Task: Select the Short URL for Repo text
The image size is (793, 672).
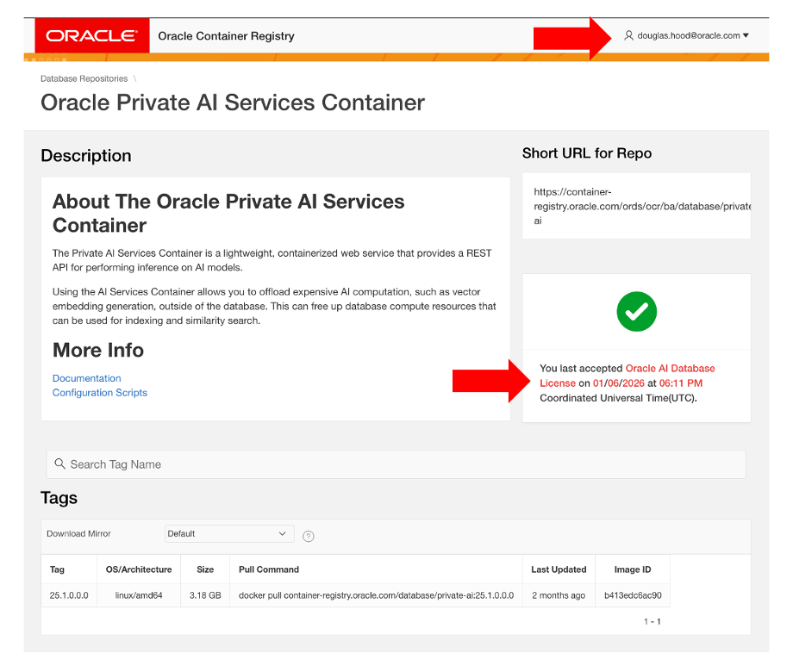Action: pyautogui.click(x=642, y=206)
